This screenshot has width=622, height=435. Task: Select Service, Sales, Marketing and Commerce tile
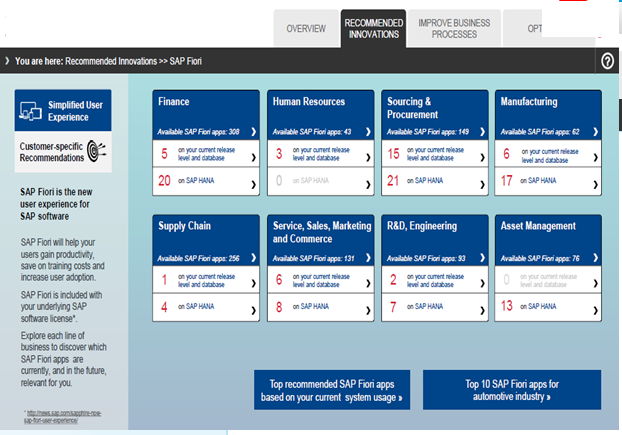(322, 232)
